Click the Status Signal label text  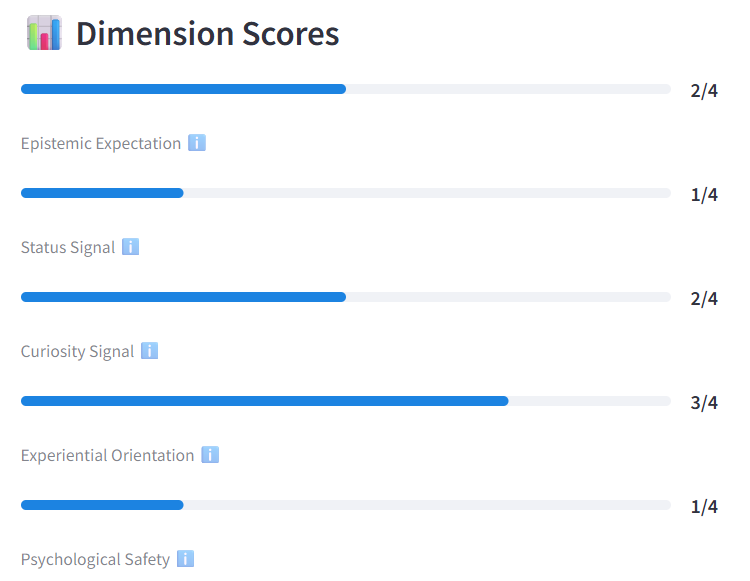(68, 247)
